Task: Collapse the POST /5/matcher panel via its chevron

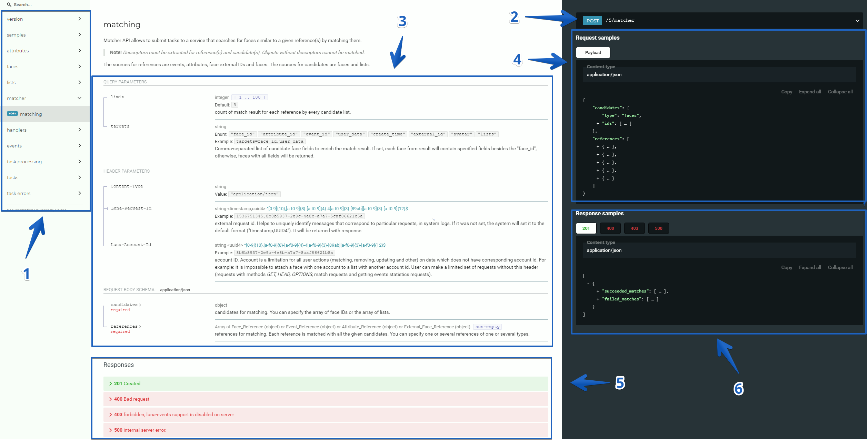Action: point(858,20)
